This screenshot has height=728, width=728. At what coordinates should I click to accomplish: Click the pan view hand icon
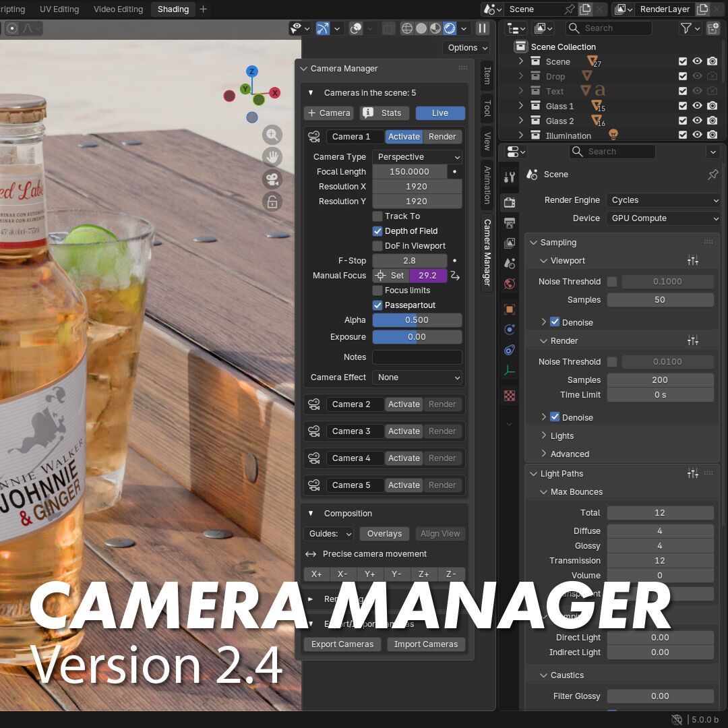click(x=272, y=157)
